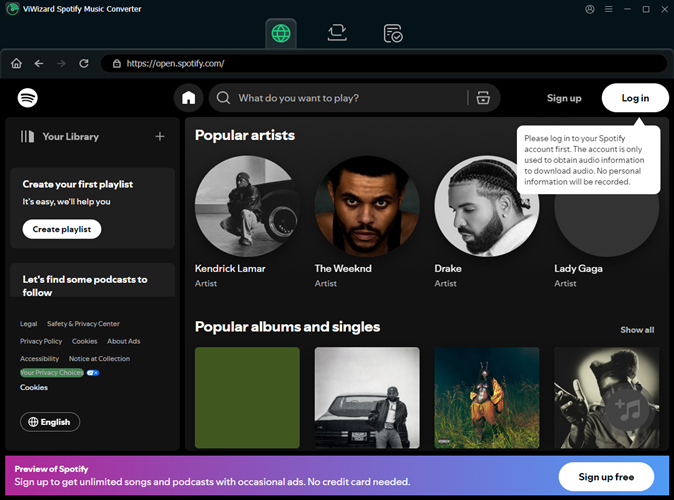Viewport: 674px width, 500px height.
Task: Click the browser home icon
Action: pyautogui.click(x=16, y=63)
